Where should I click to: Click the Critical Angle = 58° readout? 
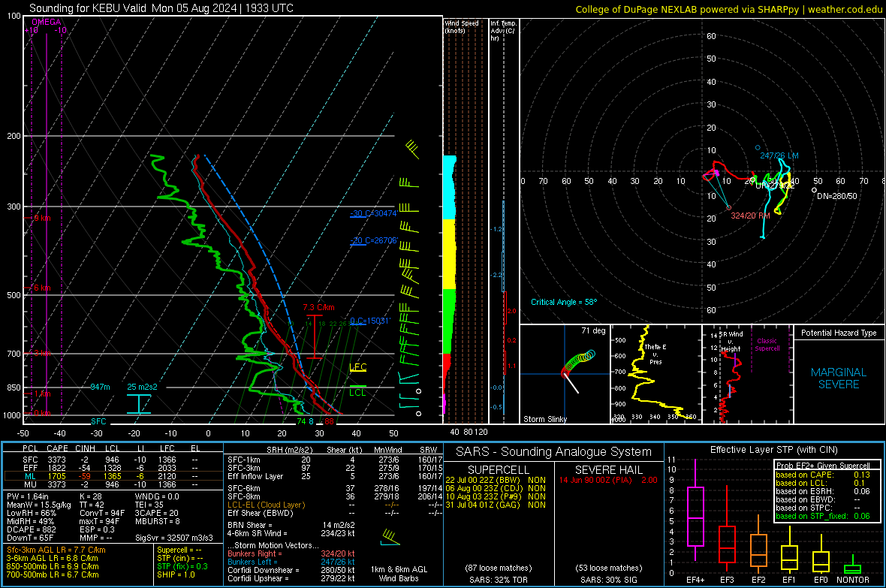pos(564,302)
